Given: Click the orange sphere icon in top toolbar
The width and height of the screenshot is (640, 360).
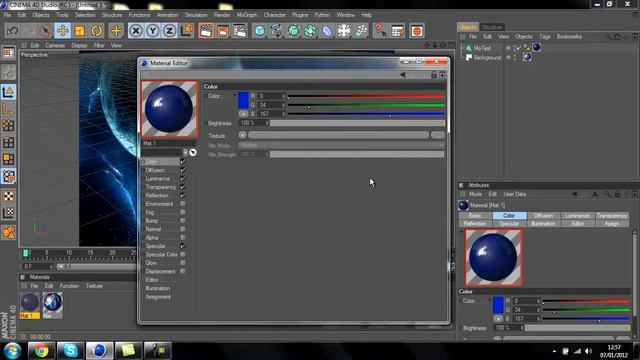Looking at the screenshot, I should [x=416, y=31].
